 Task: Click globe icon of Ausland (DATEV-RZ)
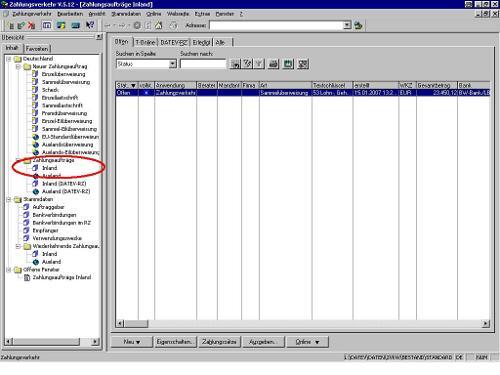click(35, 192)
